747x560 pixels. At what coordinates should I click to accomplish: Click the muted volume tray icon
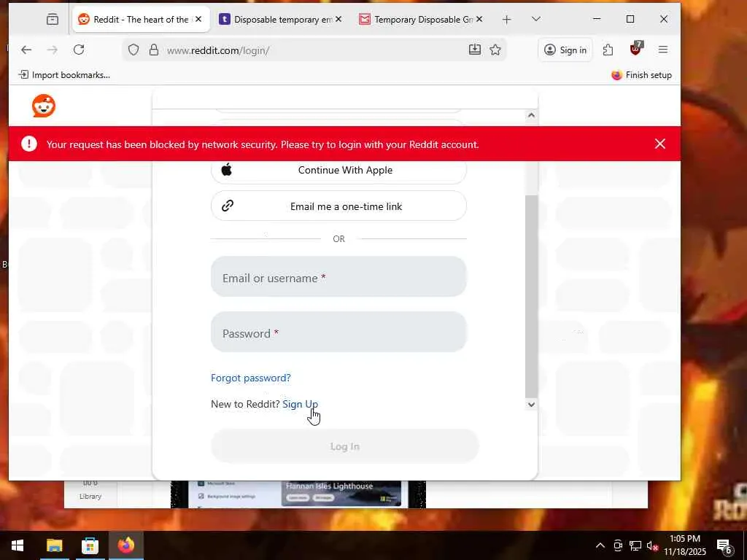651,545
